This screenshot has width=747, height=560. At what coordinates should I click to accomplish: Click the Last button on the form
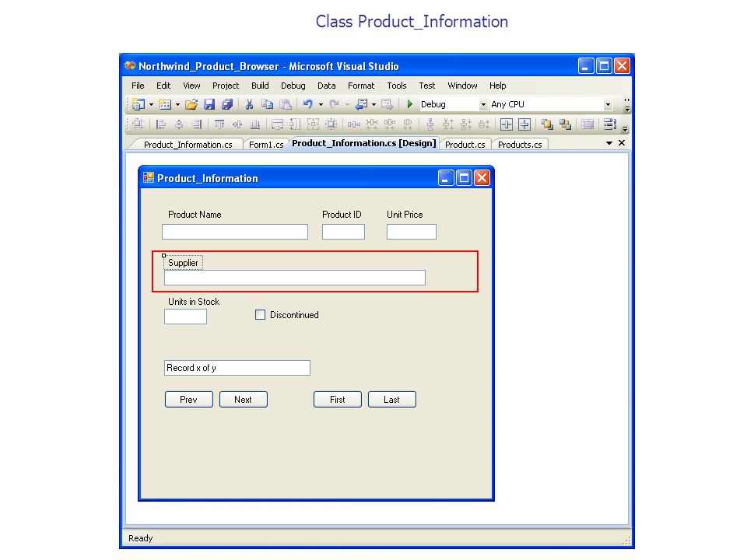pos(391,400)
